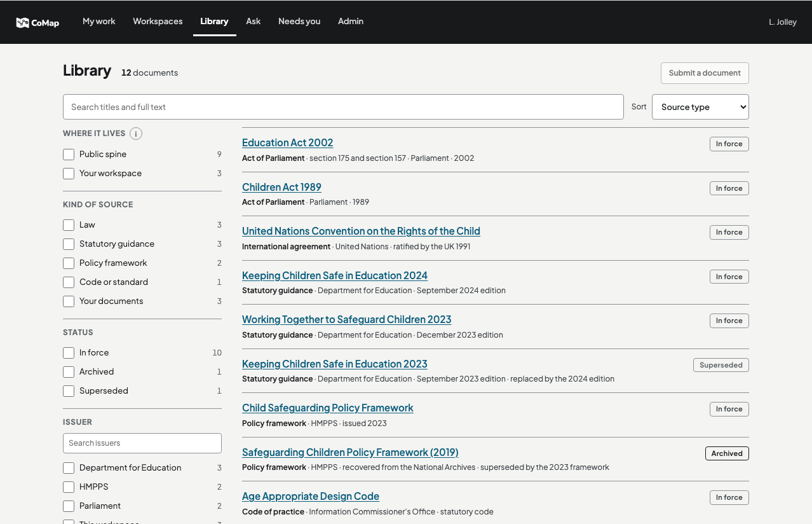This screenshot has height=524, width=812.
Task: Open Keeping Children Safe in Education 2024
Action: coord(335,276)
